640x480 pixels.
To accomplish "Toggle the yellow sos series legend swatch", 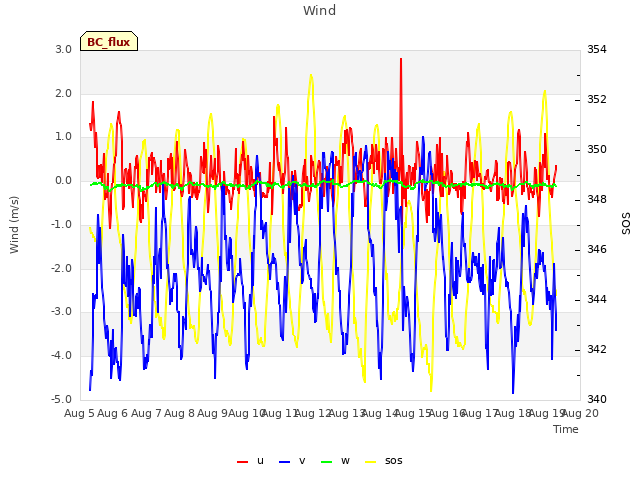I will pyautogui.click(x=370, y=462).
